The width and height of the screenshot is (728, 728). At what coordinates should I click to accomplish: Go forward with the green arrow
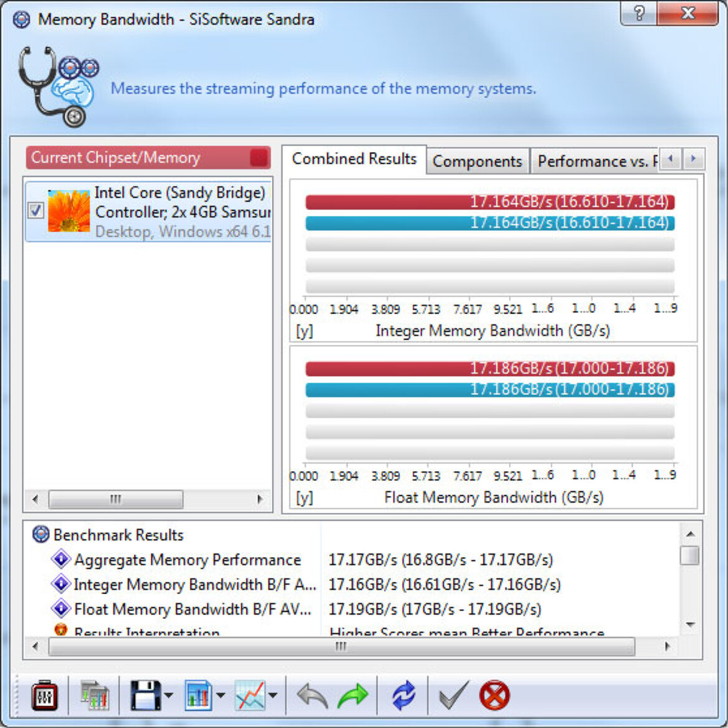coord(353,696)
